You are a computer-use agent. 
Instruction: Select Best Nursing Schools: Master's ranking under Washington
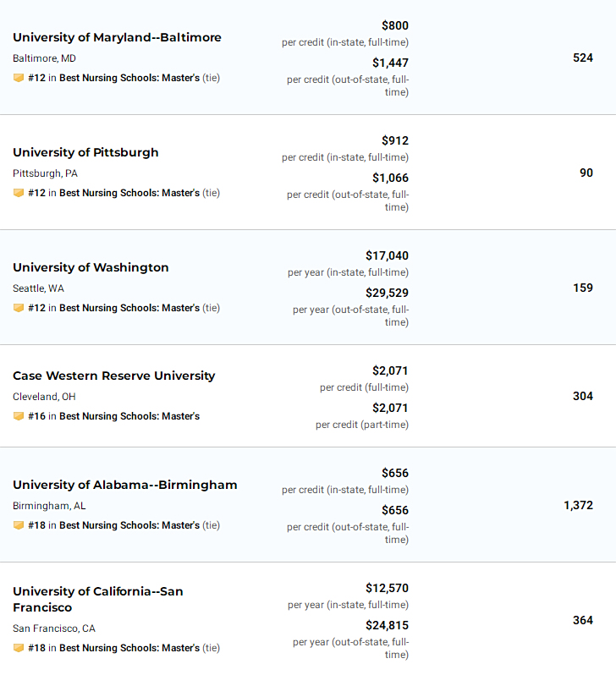(129, 308)
